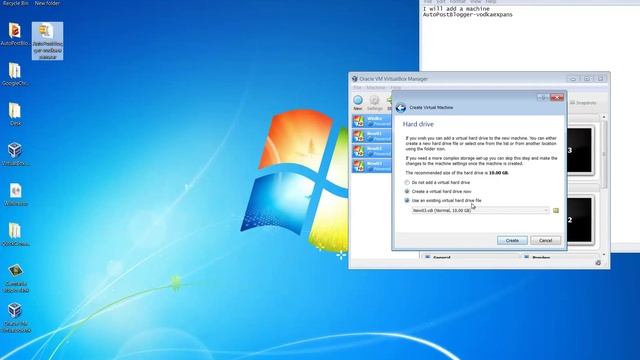Image resolution: width=640 pixels, height=360 pixels.
Task: Select the white document icon below VirtualBox shortcut
Action: click(16, 194)
